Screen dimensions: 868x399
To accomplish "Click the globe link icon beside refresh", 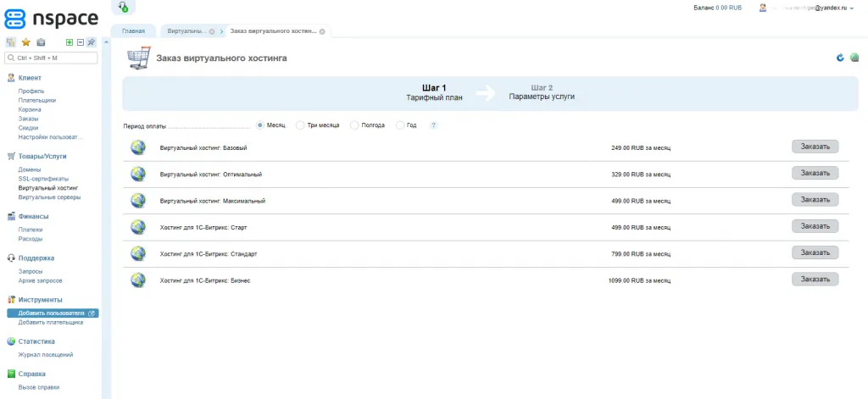I will point(854,58).
